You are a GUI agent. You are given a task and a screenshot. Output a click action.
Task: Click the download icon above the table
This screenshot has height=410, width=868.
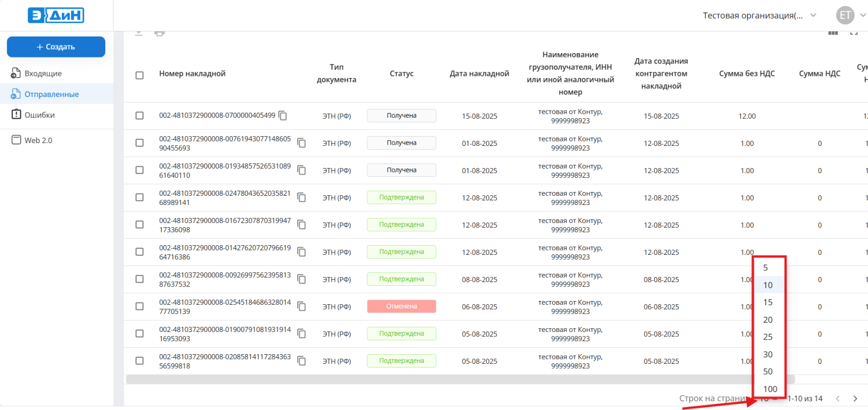(139, 34)
